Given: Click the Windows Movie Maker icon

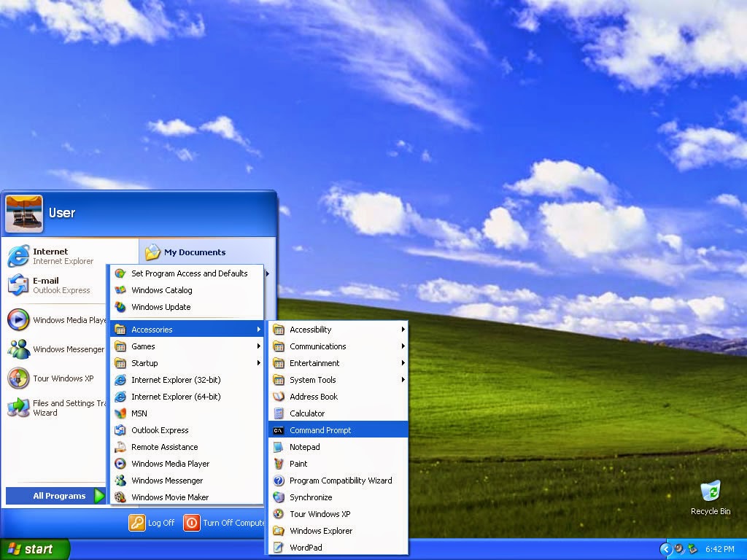Looking at the screenshot, I should click(x=120, y=497).
